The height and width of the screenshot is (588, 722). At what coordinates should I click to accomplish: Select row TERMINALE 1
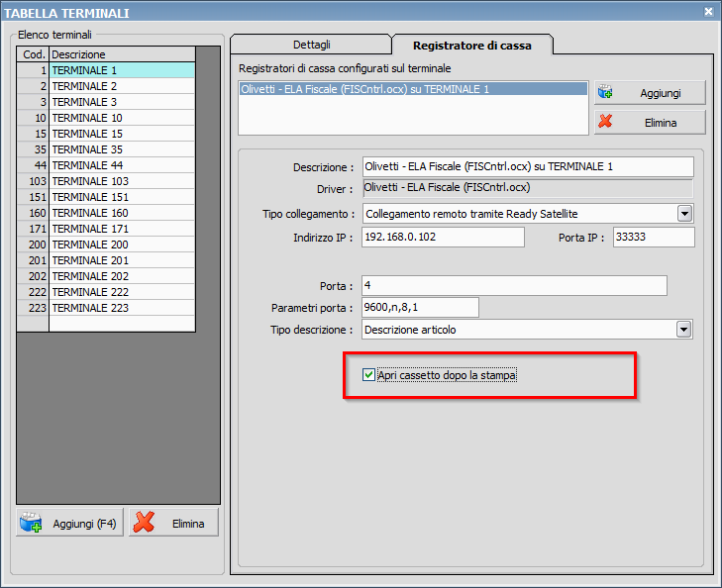tap(106, 70)
